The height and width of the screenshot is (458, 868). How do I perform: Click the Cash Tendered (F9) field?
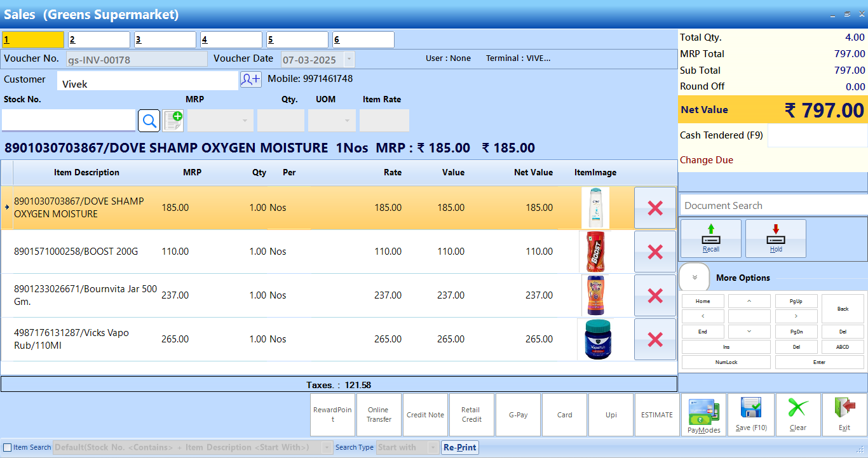(817, 135)
